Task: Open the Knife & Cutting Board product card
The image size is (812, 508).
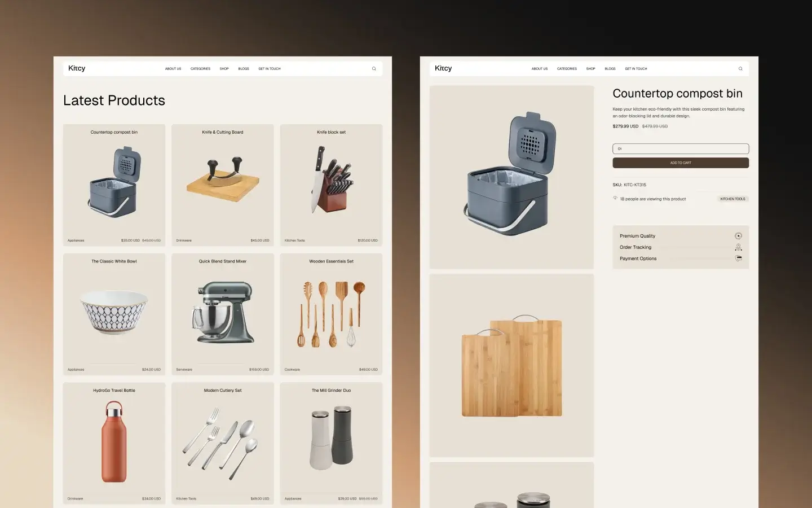Action: 223,185
